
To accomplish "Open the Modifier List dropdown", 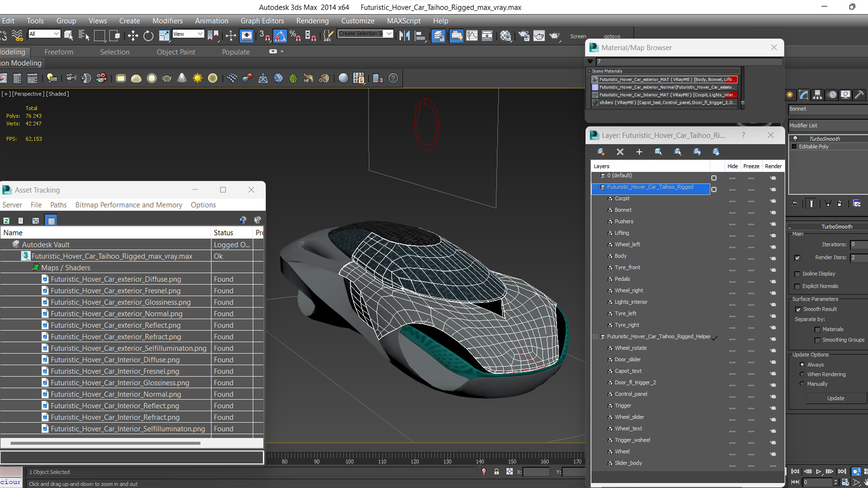I will pyautogui.click(x=828, y=126).
